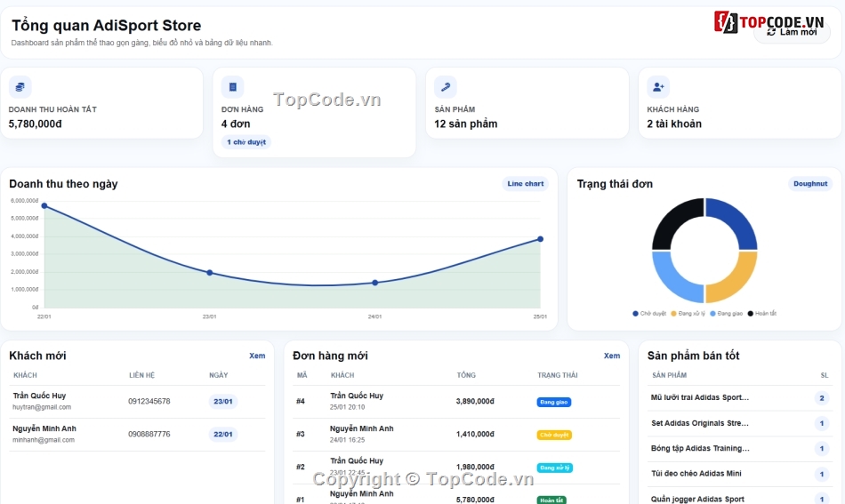Click phone number 0912345678
This screenshot has width=845, height=504.
[149, 401]
